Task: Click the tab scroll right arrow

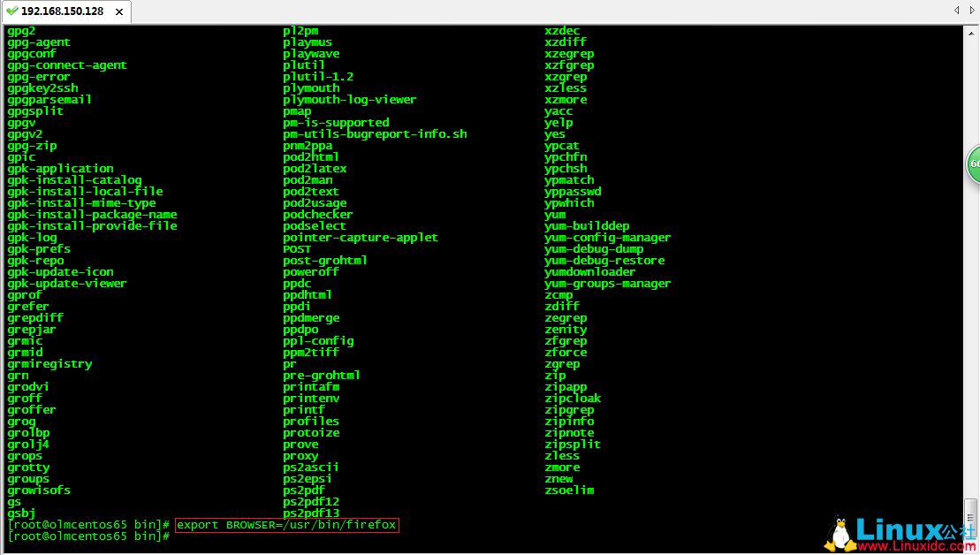Action: pos(972,10)
